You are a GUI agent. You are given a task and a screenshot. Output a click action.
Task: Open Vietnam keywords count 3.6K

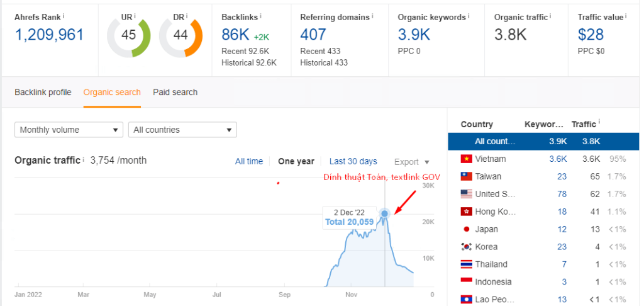click(558, 159)
